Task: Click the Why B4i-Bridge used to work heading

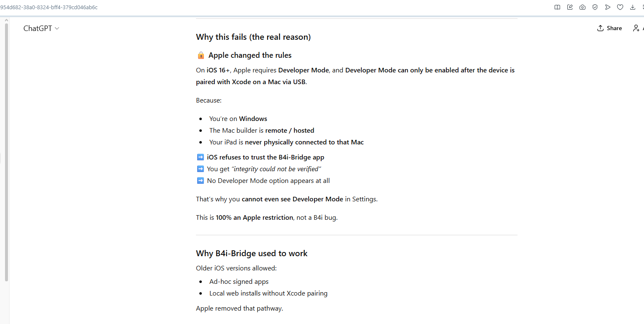Action: click(252, 253)
